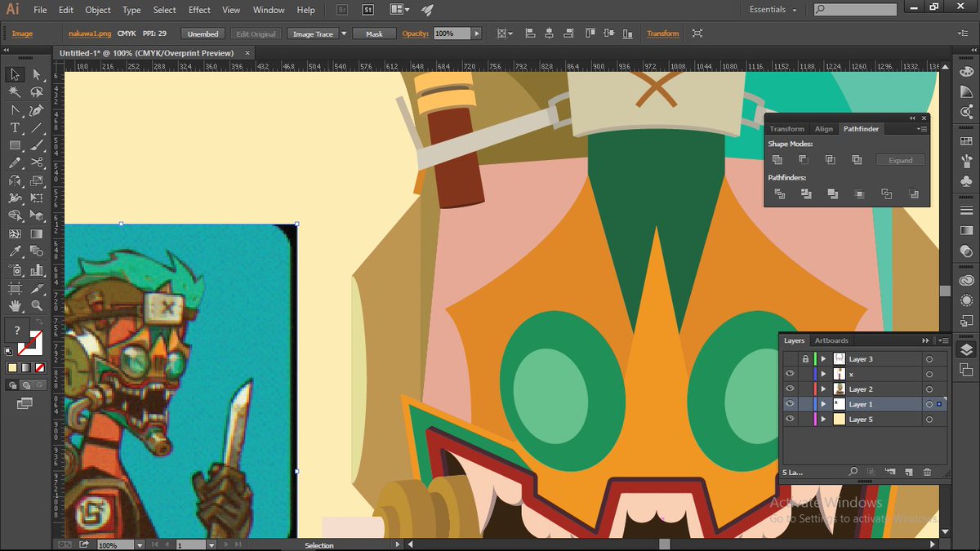Click the Minus Front shape mode icon
The image size is (980, 551).
pos(804,160)
